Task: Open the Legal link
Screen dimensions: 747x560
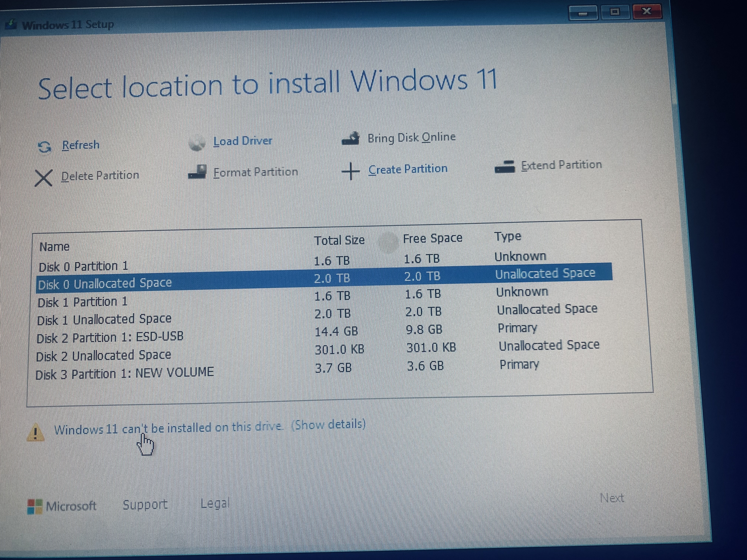Action: point(215,504)
